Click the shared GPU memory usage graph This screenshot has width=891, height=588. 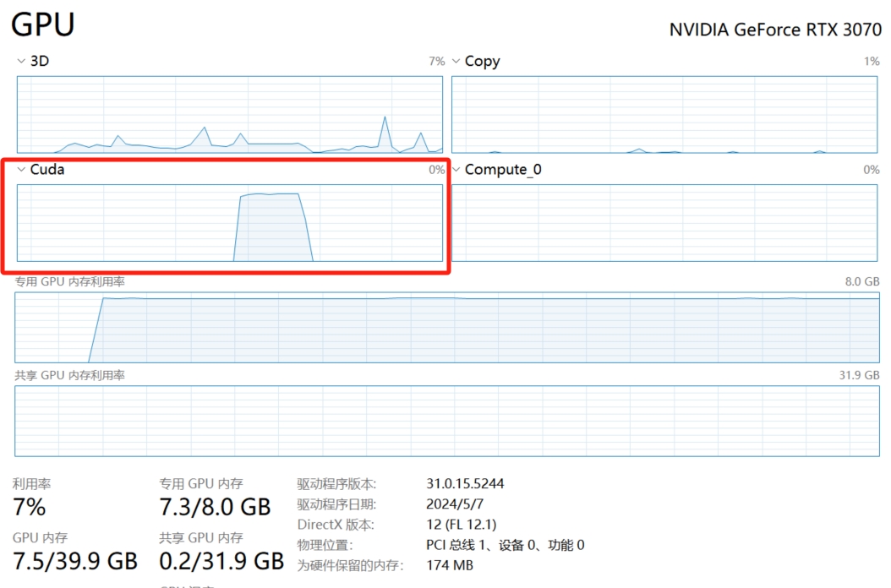(447, 420)
